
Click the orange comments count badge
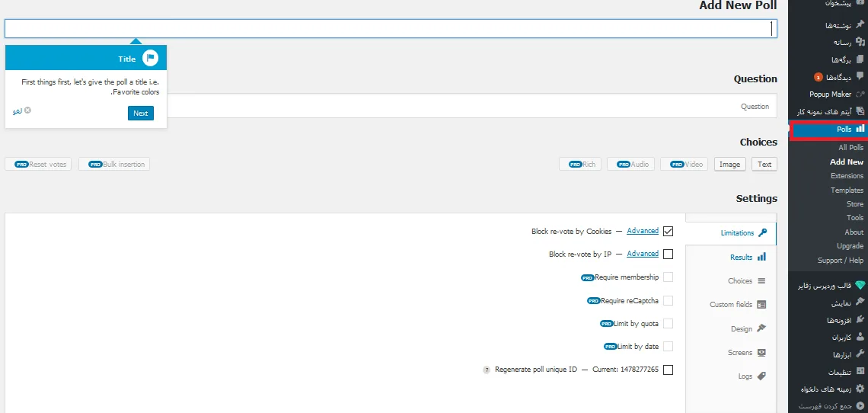coord(819,77)
